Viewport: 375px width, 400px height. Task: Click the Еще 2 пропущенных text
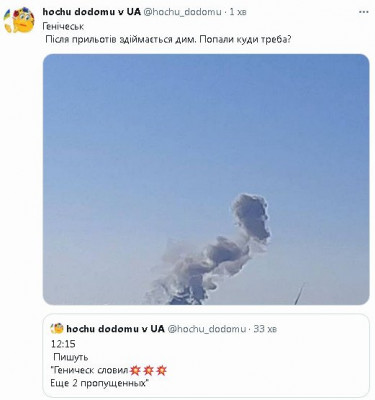[x=99, y=383]
